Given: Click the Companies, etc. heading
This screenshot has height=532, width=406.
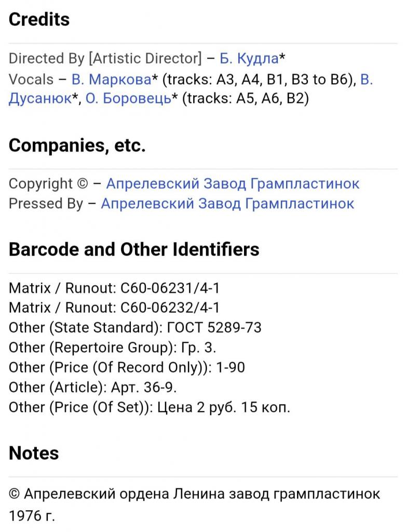Looking at the screenshot, I should (x=77, y=146).
